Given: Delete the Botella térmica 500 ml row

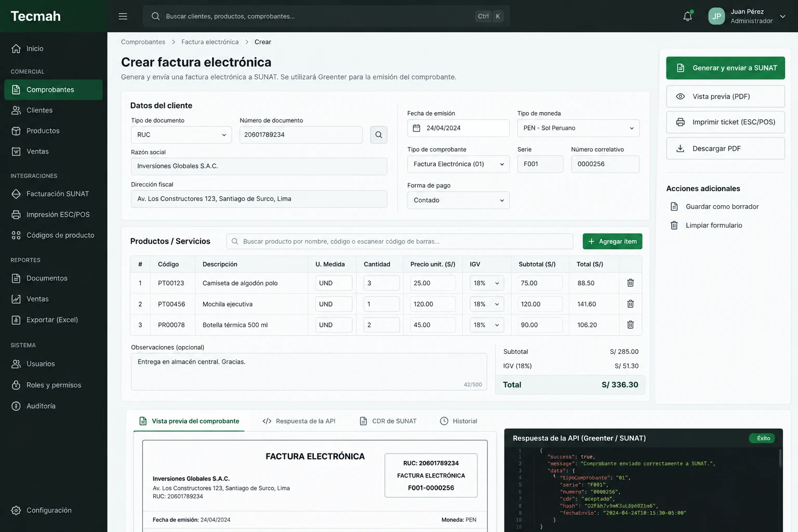Looking at the screenshot, I should coord(630,325).
